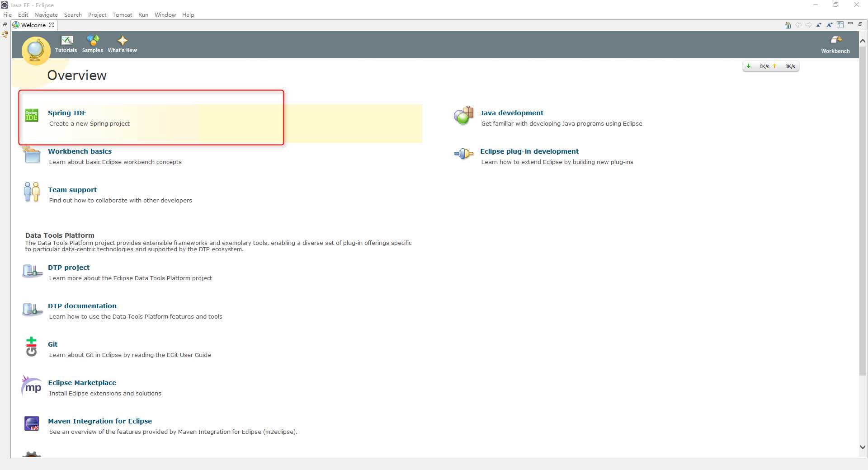This screenshot has height=470, width=868.
Task: Click the Maven Integration m2 icon
Action: coord(32,423)
